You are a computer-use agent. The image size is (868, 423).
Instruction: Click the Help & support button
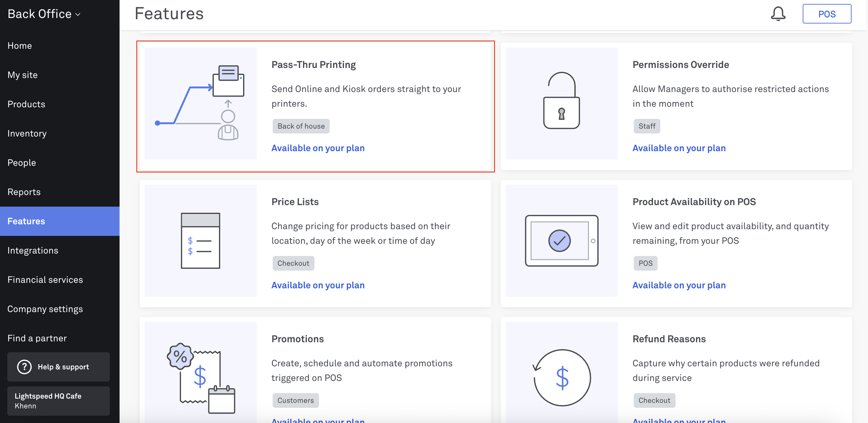click(x=59, y=367)
